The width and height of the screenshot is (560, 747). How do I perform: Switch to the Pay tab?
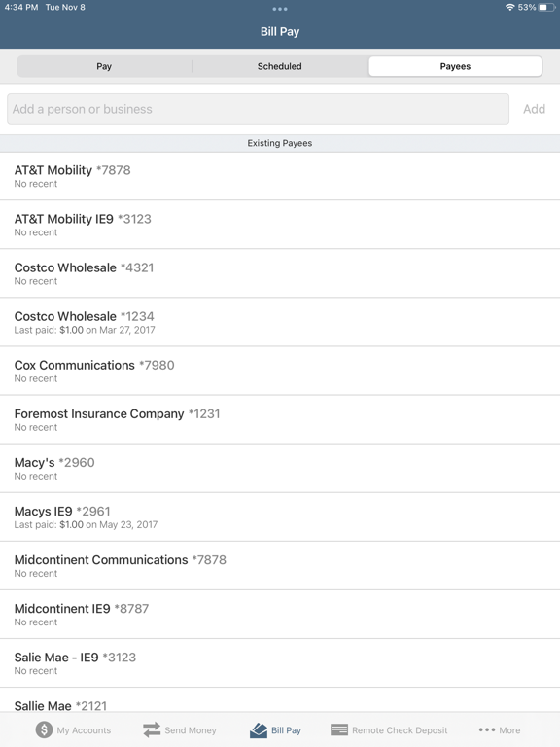[x=104, y=66]
